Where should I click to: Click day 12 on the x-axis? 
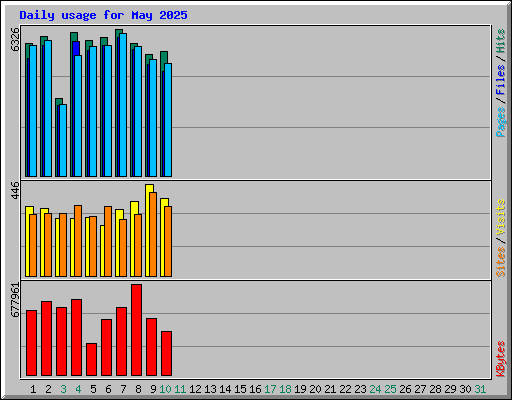coord(195,389)
